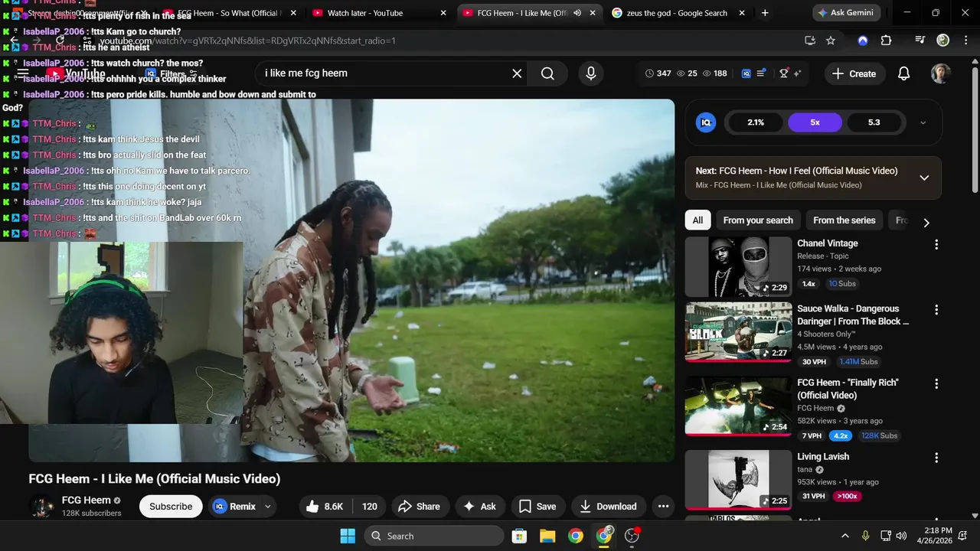
Task: Open the volume icon in system tray
Action: tap(902, 536)
